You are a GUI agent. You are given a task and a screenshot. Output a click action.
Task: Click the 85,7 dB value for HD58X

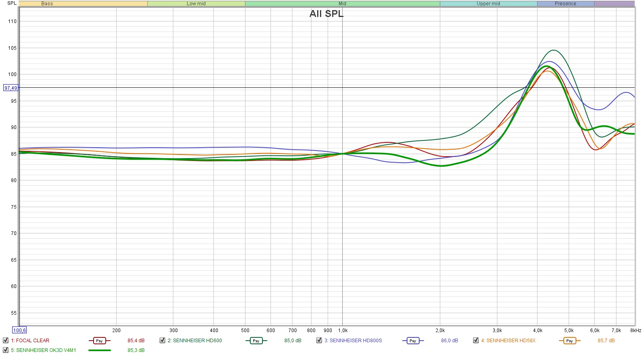606,341
